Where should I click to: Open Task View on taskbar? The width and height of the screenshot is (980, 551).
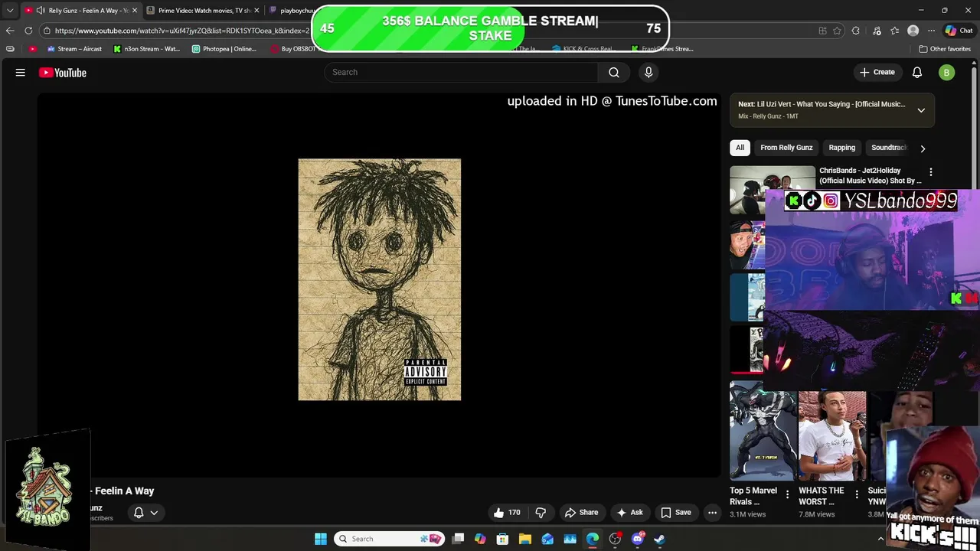tap(458, 539)
